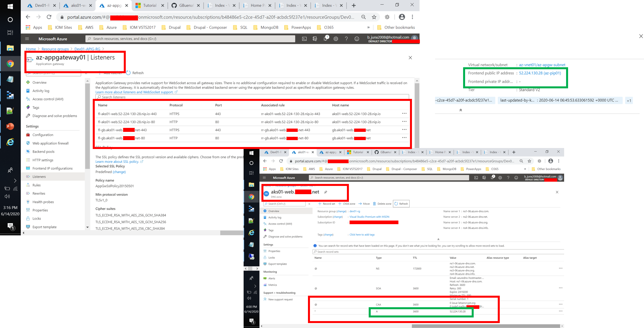This screenshot has height=328, width=644.
Task: Open the ellipsis menu for the NS record
Action: (x=560, y=268)
